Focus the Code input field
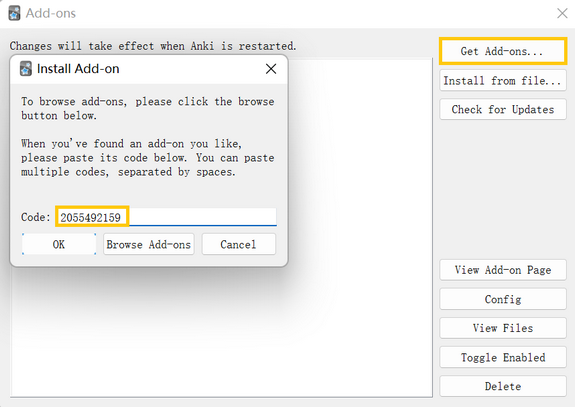Screen dimensions: 575x407 (x=166, y=217)
